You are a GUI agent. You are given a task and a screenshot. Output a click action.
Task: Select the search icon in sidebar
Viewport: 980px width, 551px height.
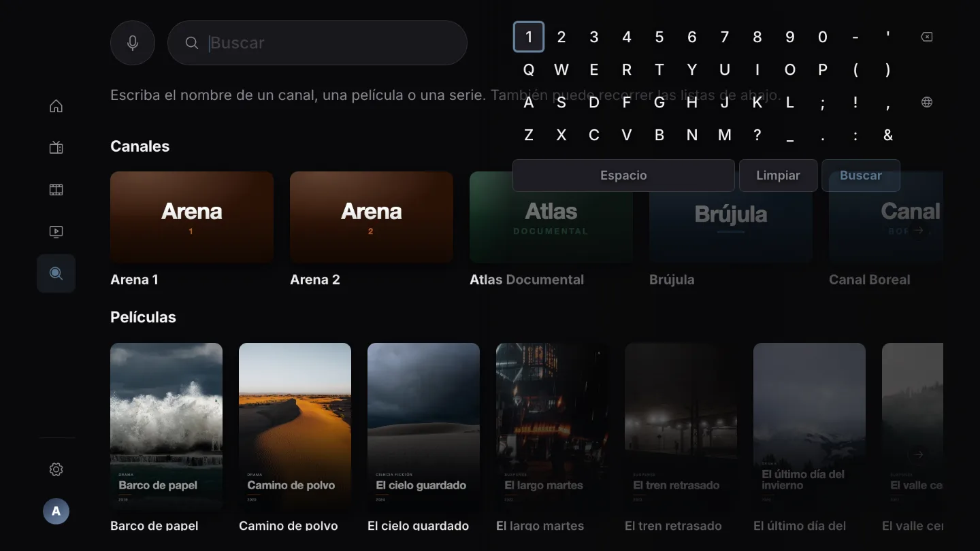(x=56, y=273)
